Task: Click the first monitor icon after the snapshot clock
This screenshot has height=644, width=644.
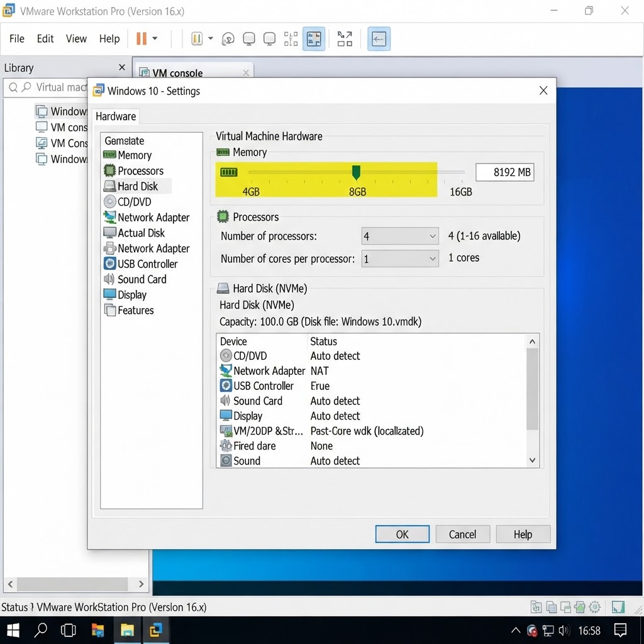Action: [x=249, y=39]
